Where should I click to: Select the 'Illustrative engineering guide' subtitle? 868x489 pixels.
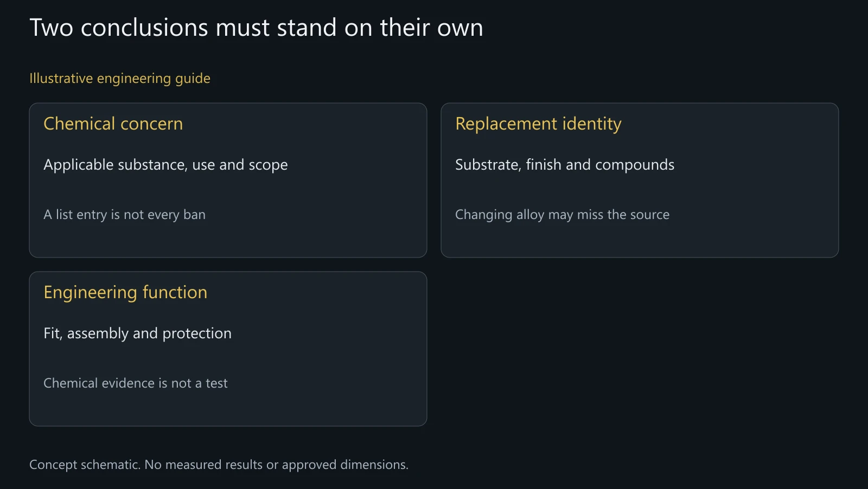[120, 79]
